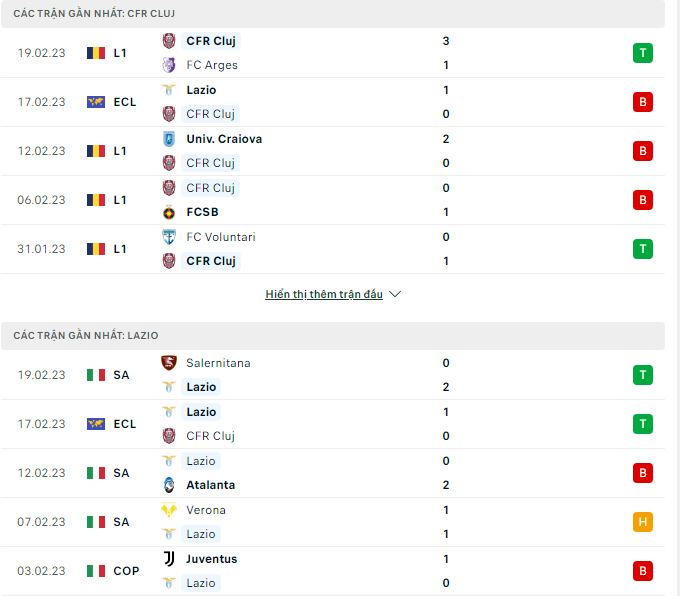Click the FCSB team badge
Viewport: 680px width, 596px height.
pos(169,212)
